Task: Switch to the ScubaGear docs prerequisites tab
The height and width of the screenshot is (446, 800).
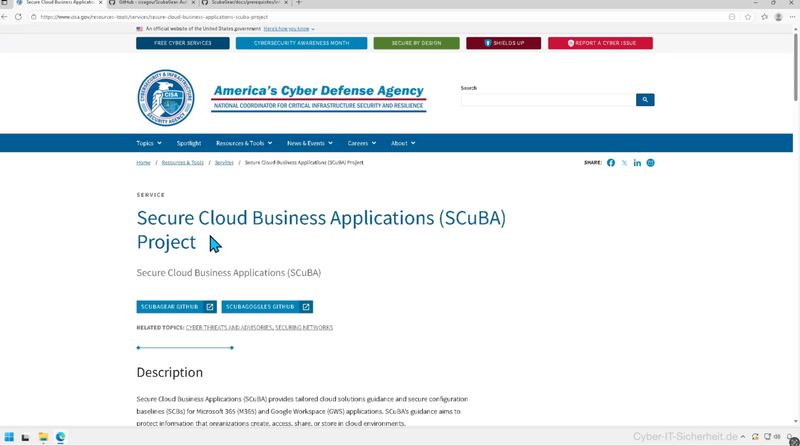Action: tap(245, 3)
